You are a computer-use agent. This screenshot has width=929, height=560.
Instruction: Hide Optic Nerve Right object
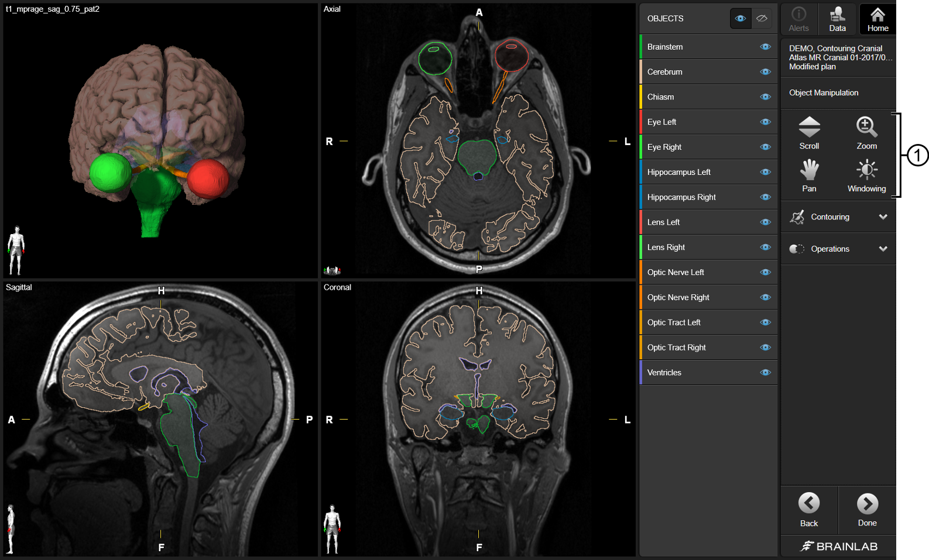point(765,297)
